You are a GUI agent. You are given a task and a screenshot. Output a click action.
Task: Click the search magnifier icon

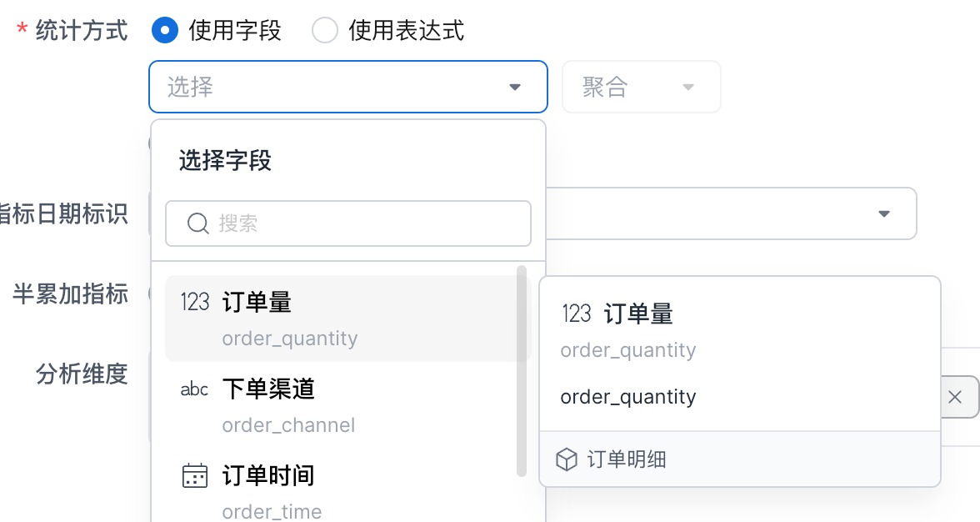197,223
